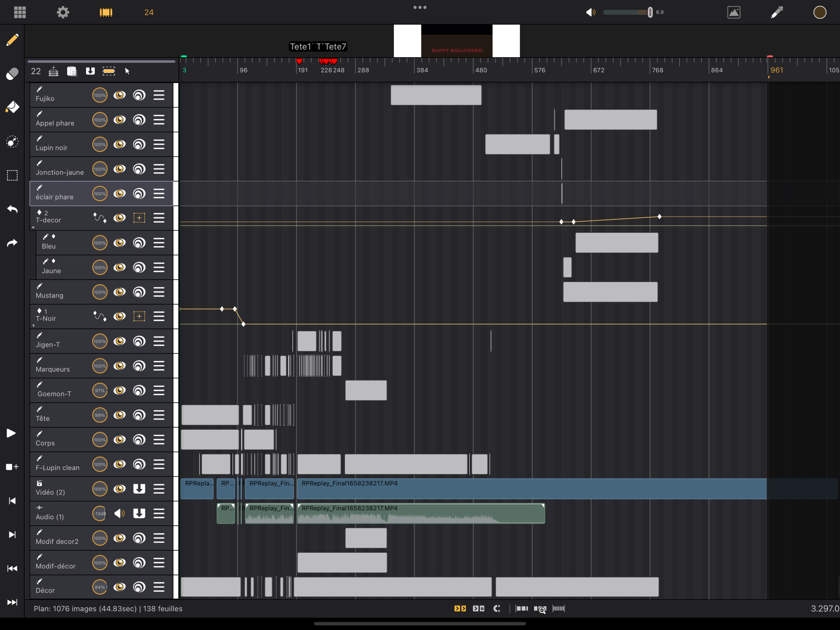
Task: Open Lupin noir layer hamburger menu
Action: [159, 145]
